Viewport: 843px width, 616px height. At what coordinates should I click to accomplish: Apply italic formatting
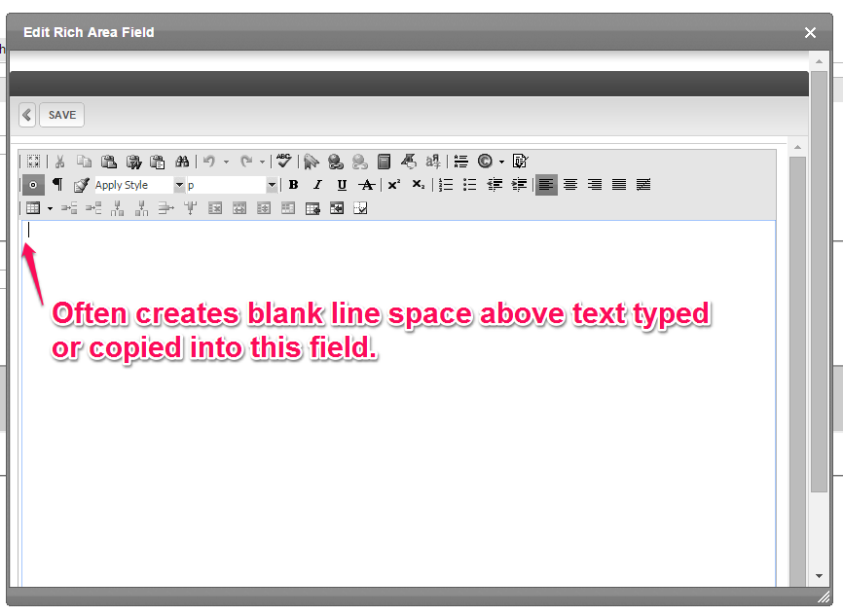click(x=317, y=185)
